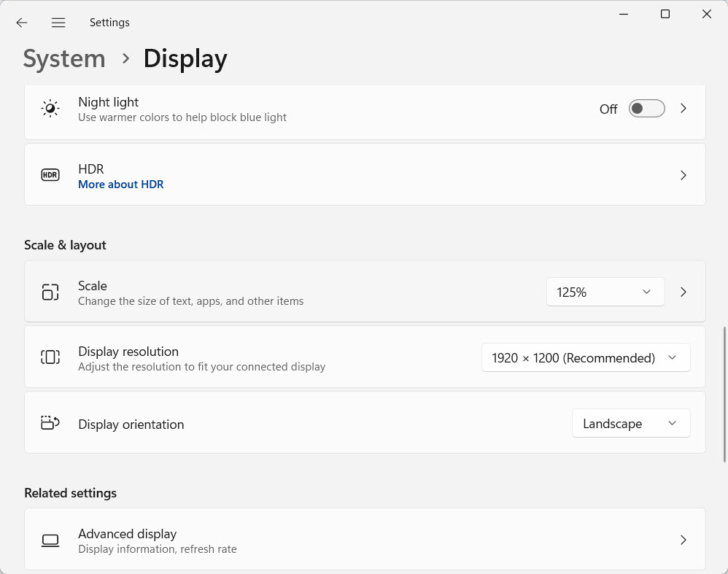Click the vertical scrollbar thumb

tap(724, 394)
